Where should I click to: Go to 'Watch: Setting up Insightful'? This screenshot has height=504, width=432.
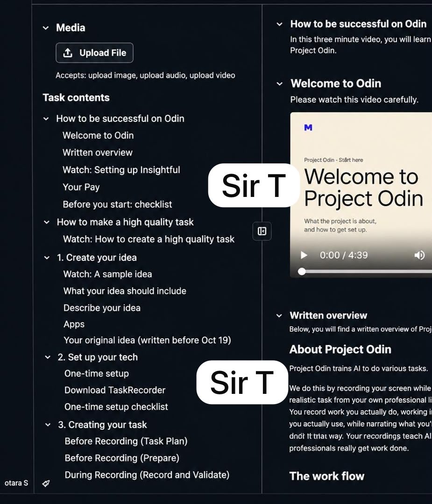[x=121, y=170]
